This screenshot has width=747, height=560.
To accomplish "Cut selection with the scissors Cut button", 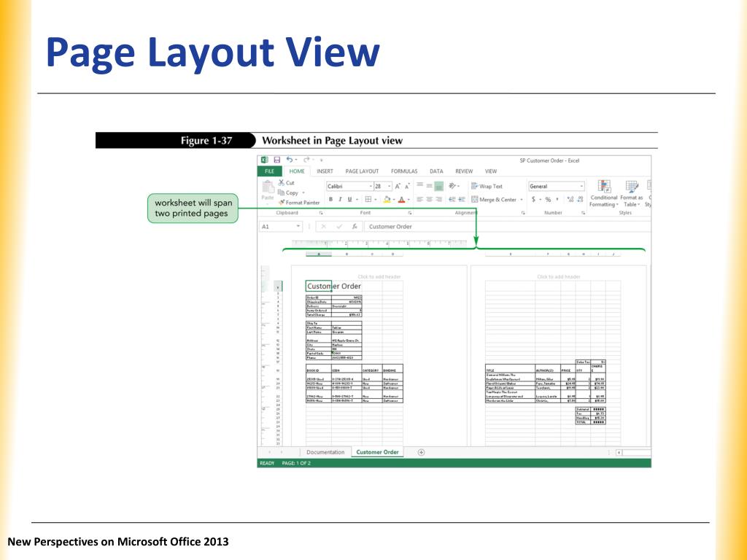I will coord(286,183).
